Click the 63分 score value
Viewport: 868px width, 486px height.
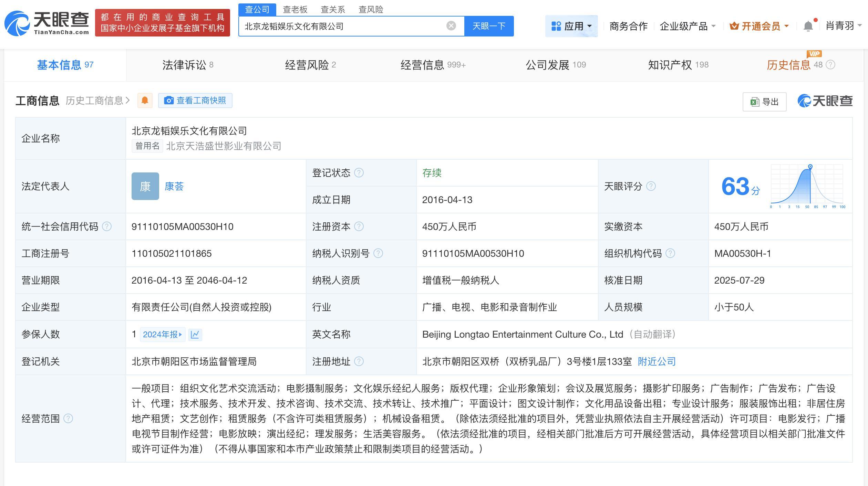tap(741, 187)
